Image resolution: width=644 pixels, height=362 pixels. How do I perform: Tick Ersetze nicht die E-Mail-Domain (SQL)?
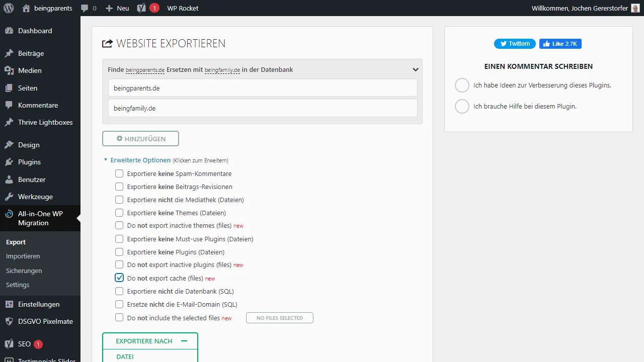click(x=119, y=304)
